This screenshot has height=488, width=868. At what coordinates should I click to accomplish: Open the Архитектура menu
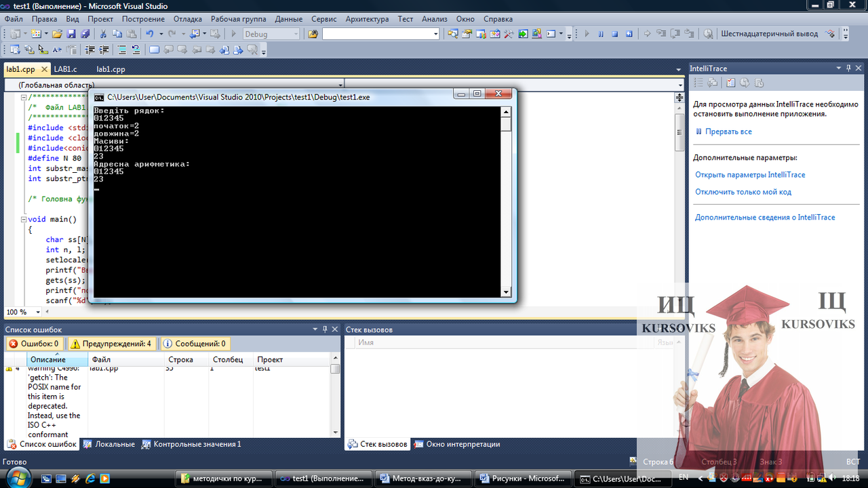[x=367, y=19]
